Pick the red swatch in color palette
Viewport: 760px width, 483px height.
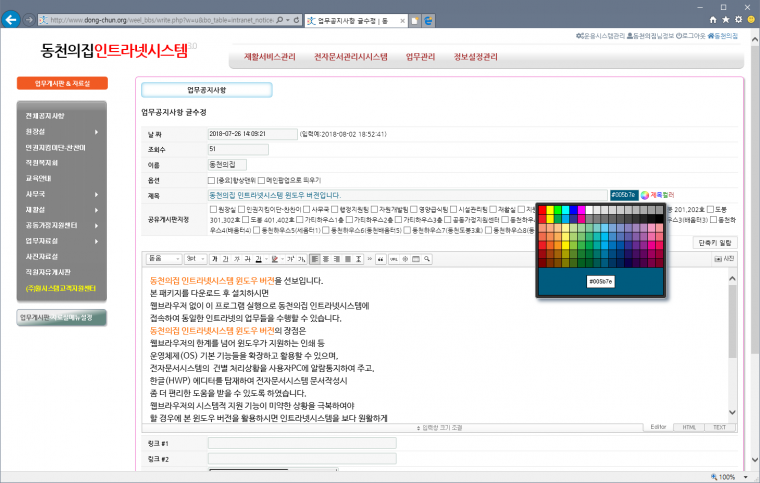tap(544, 209)
